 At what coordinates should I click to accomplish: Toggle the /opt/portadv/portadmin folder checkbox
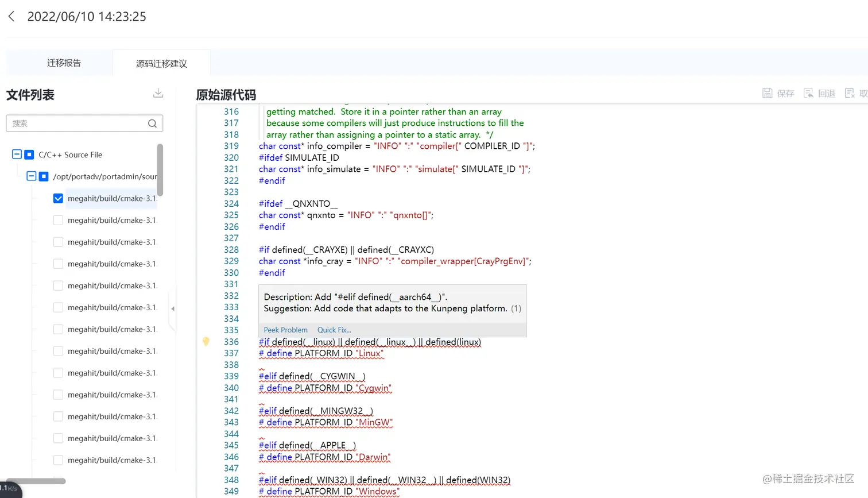(44, 176)
